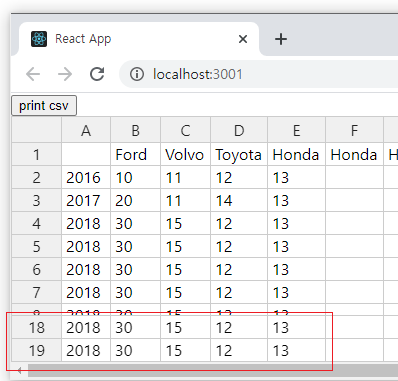Image resolution: width=398 pixels, height=381 pixels.
Task: Select row 7 header
Action: [37, 292]
